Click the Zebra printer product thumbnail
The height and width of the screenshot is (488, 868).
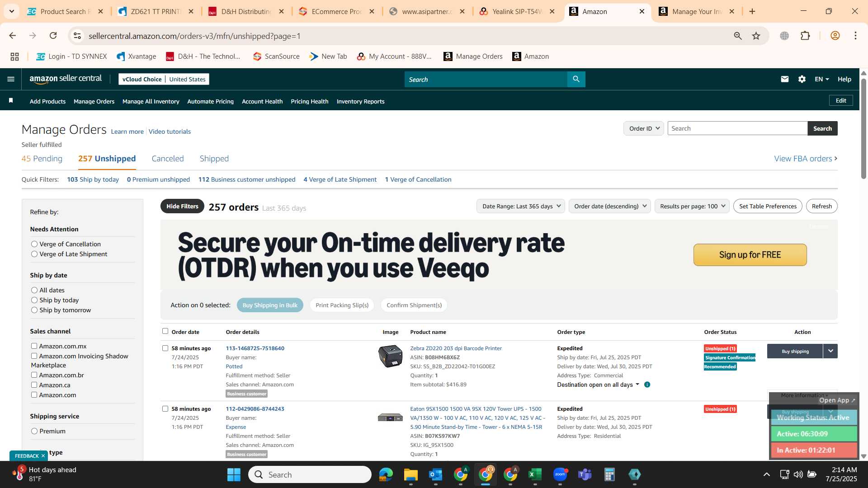click(390, 357)
